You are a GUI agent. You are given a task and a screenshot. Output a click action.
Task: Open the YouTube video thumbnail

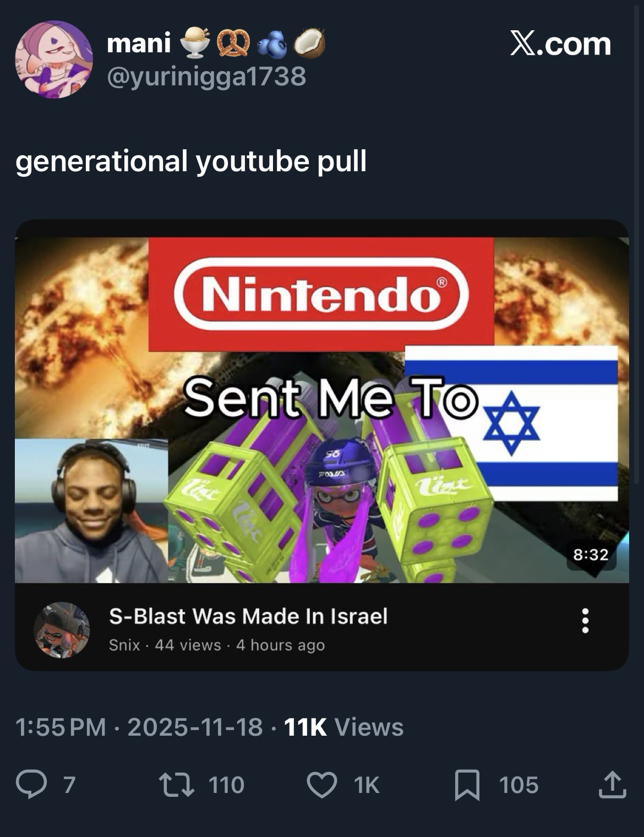pyautogui.click(x=321, y=409)
